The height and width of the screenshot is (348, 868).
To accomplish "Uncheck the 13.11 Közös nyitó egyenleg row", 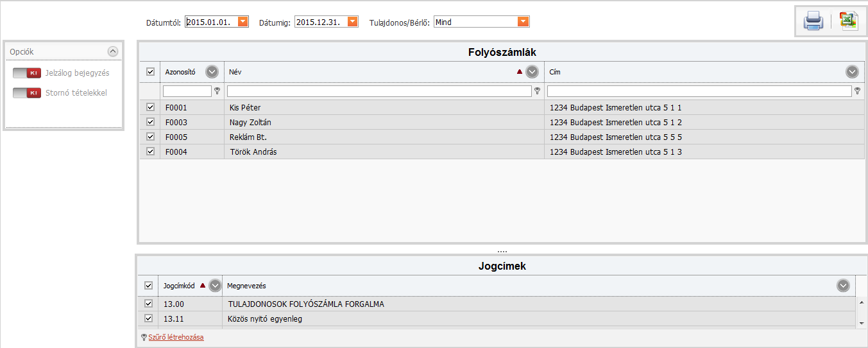I will (148, 318).
